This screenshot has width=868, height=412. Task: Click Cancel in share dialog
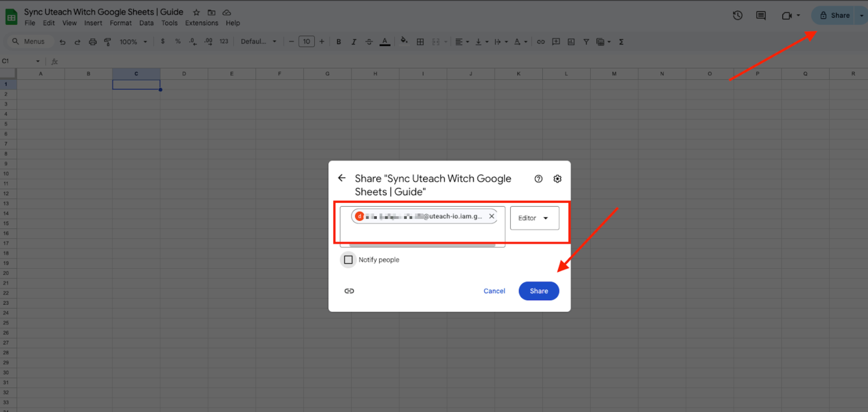(x=494, y=291)
